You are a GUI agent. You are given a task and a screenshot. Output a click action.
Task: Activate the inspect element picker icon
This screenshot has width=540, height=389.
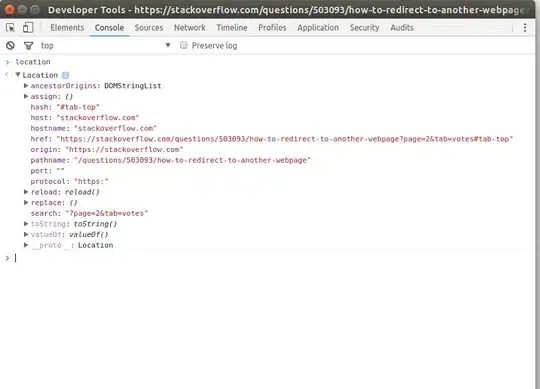click(x=10, y=28)
